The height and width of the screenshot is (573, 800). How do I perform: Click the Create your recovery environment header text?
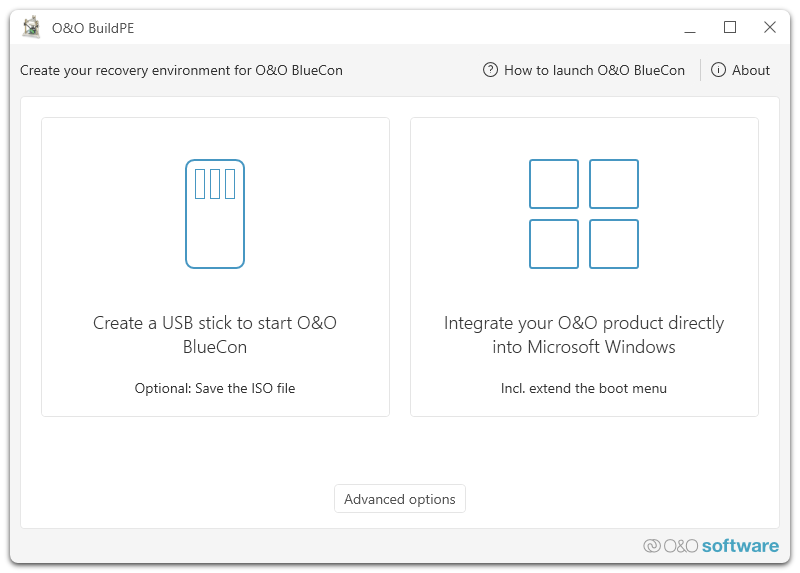[181, 70]
